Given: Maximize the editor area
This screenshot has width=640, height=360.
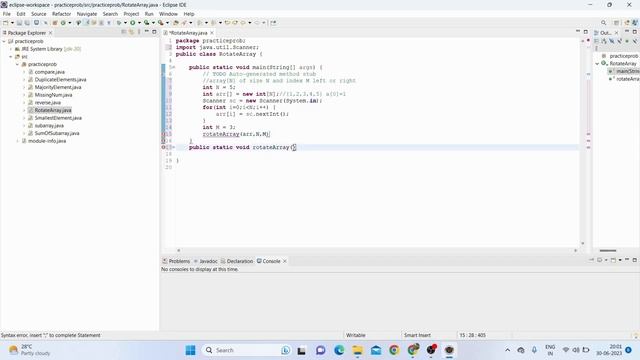Looking at the screenshot, I should (x=586, y=32).
